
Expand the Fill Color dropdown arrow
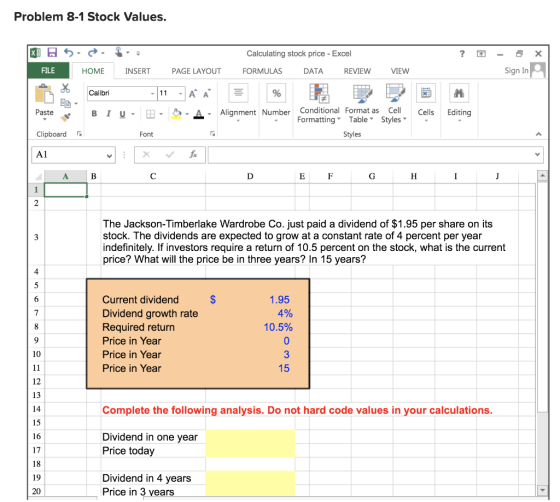[187, 114]
